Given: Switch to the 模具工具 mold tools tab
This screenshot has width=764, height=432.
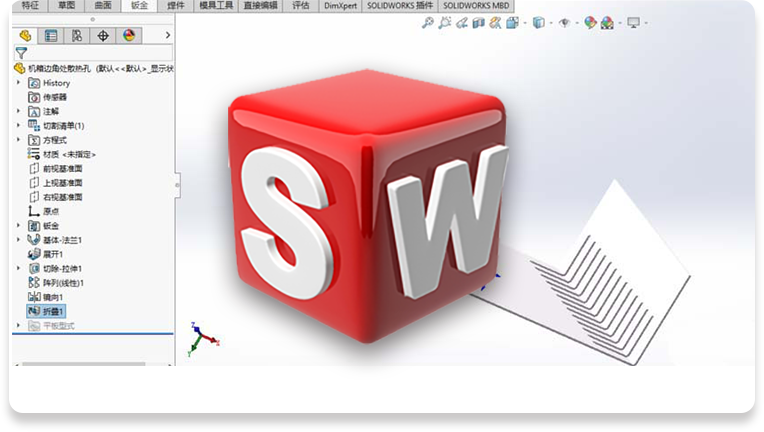Looking at the screenshot, I should click(x=216, y=6).
